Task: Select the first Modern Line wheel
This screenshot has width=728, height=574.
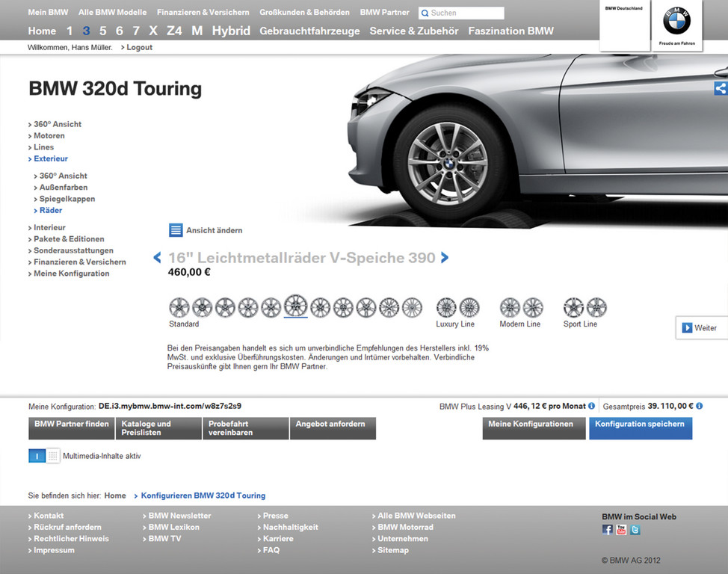Action: click(510, 307)
